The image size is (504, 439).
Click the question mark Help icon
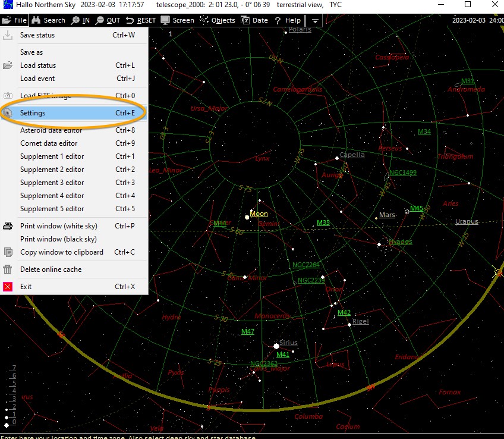pyautogui.click(x=278, y=21)
